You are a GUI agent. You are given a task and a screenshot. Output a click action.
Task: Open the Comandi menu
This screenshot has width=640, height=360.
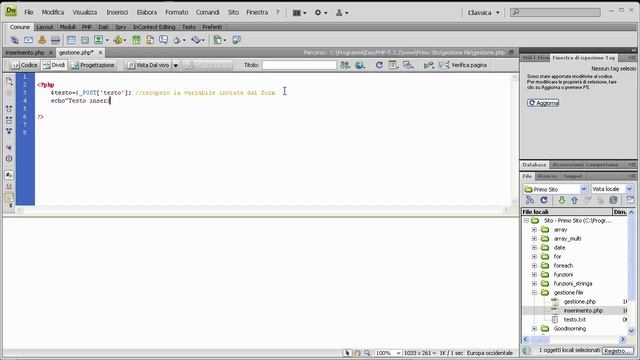coord(207,12)
